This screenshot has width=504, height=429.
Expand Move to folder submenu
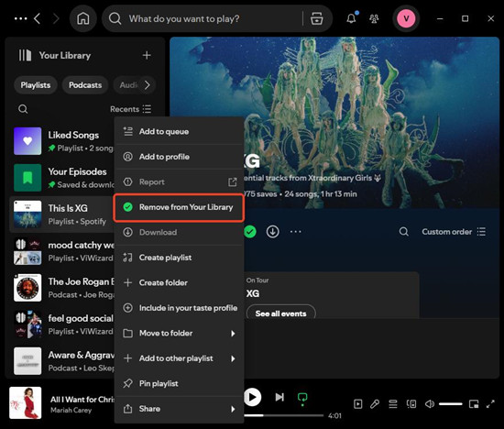click(x=179, y=333)
